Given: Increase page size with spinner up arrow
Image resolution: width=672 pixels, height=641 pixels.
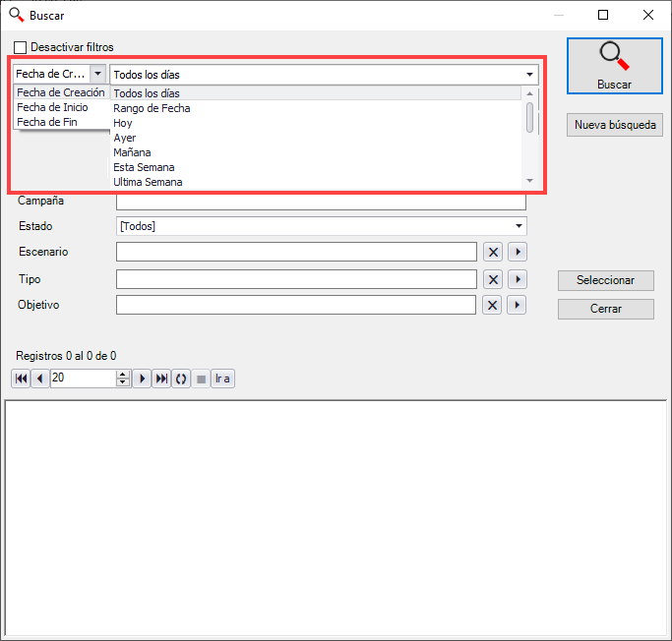Looking at the screenshot, I should pyautogui.click(x=123, y=375).
